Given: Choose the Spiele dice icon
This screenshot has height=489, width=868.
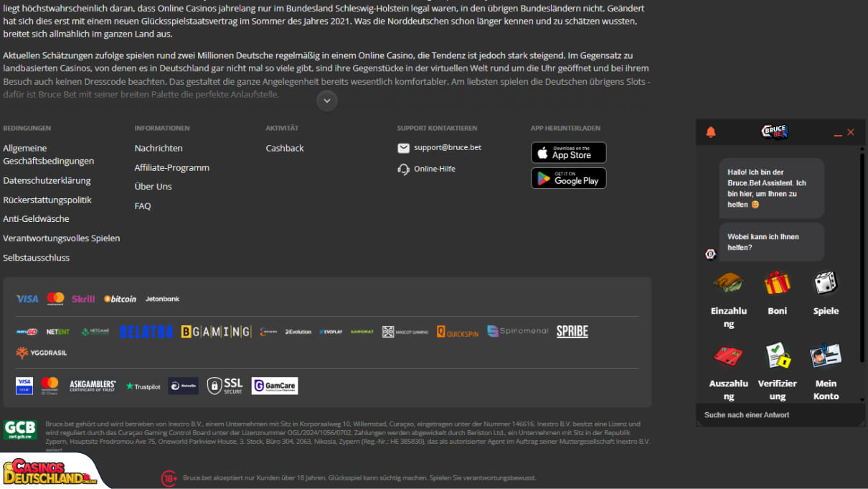Looking at the screenshot, I should pos(826,283).
